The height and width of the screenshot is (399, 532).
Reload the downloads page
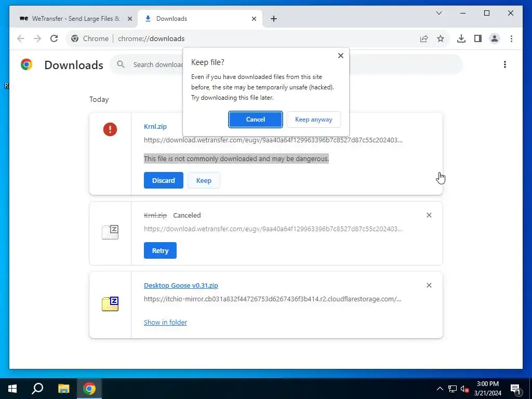pyautogui.click(x=54, y=38)
